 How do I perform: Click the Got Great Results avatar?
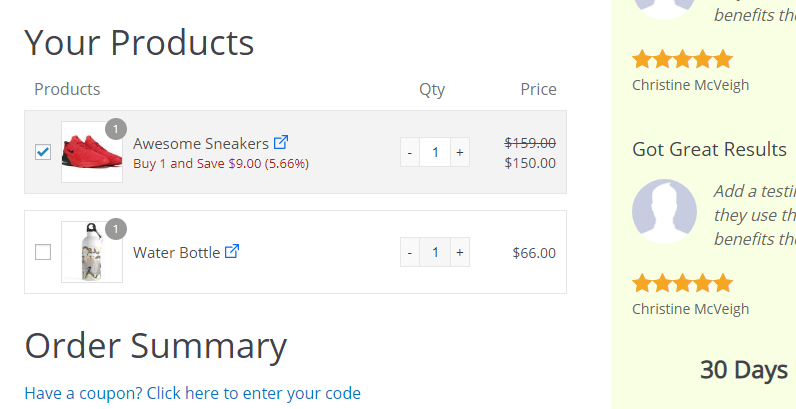tap(664, 211)
